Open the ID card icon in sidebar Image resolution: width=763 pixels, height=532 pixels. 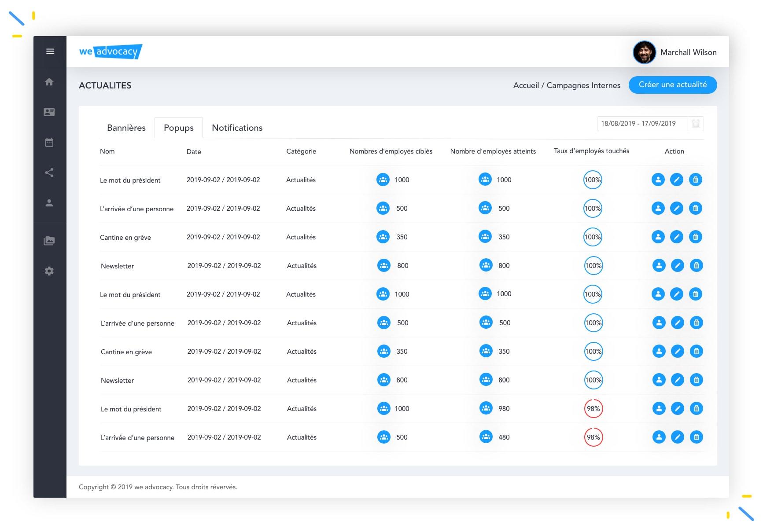pyautogui.click(x=49, y=112)
